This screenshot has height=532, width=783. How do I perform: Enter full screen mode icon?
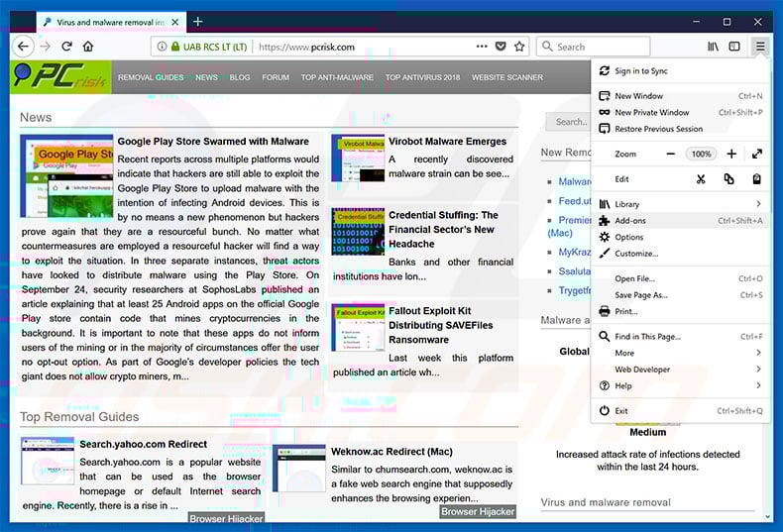click(757, 154)
